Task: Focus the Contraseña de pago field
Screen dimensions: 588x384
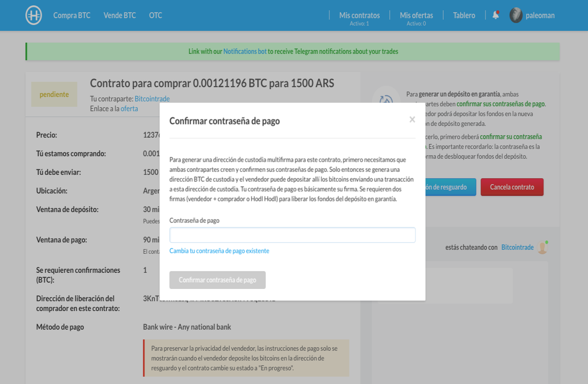Action: 293,235
